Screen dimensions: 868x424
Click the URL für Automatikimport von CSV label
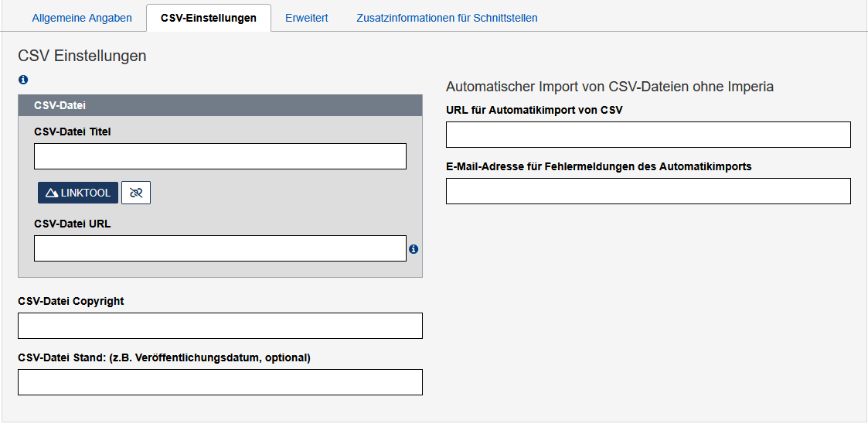point(534,110)
